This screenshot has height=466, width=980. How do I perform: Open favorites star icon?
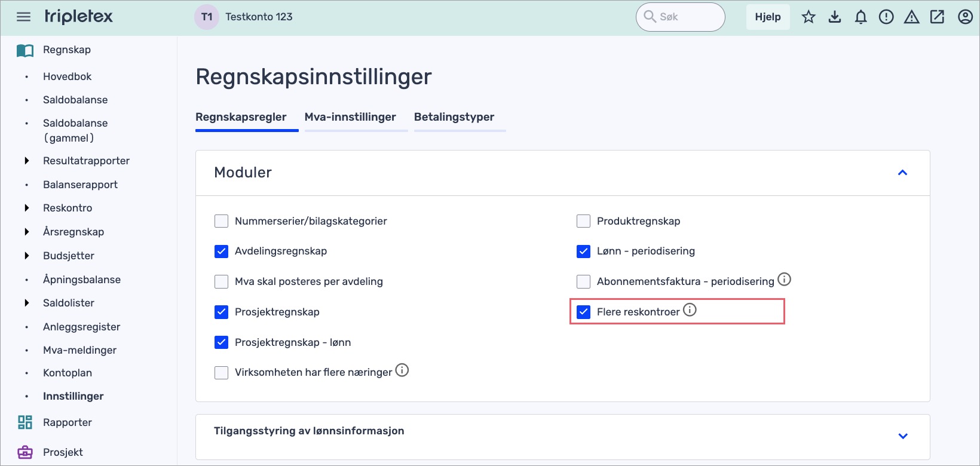808,17
